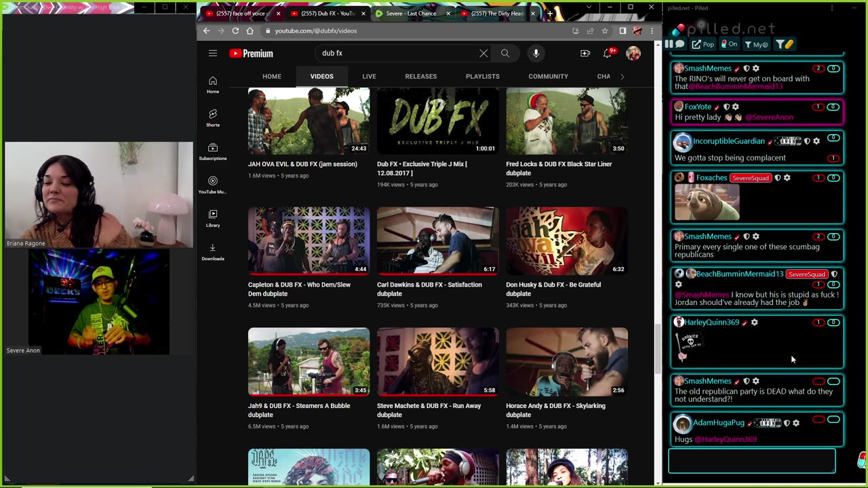Open the YouTube account avatar menu
The height and width of the screenshot is (488, 868).
pyautogui.click(x=633, y=53)
